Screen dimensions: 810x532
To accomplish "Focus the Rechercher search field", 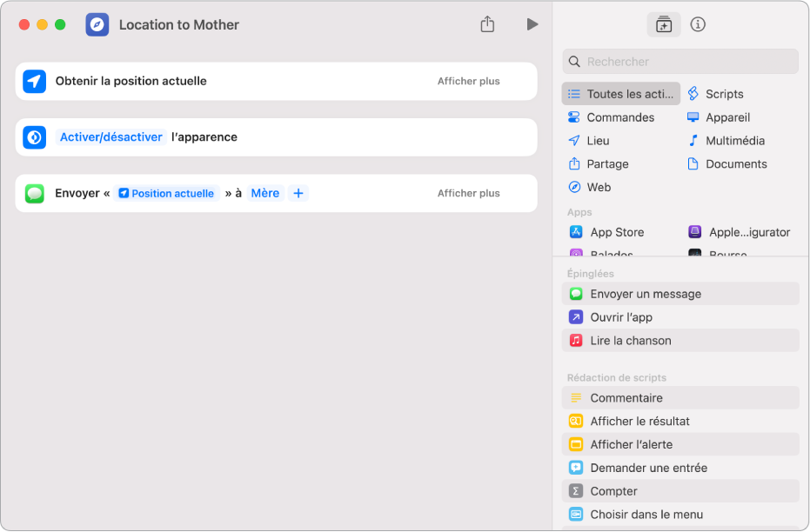I will 680,62.
